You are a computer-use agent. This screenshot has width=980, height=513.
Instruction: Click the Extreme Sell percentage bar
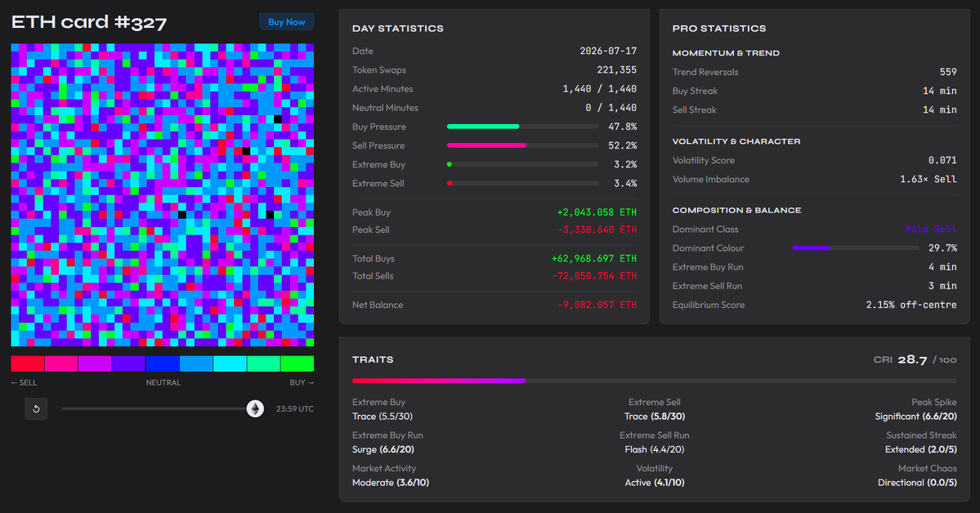tap(522, 183)
